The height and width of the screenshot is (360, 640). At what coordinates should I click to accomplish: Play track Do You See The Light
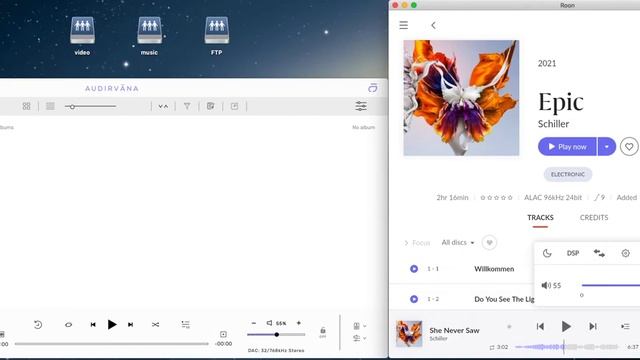(414, 299)
